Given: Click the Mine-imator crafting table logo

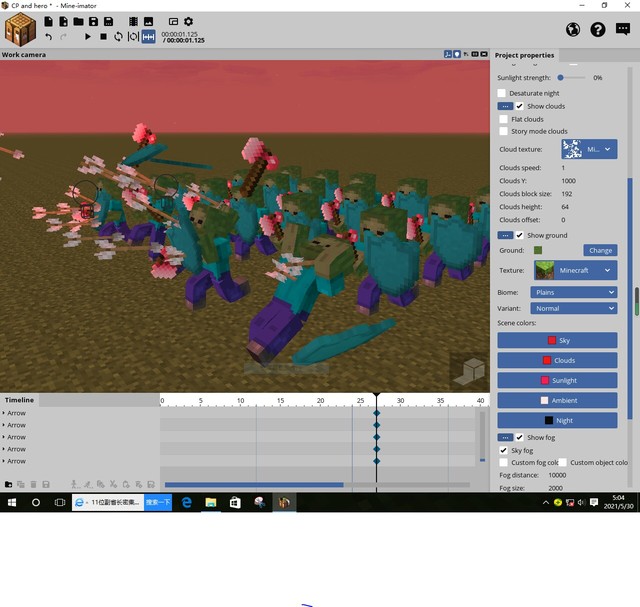Looking at the screenshot, I should 20,29.
